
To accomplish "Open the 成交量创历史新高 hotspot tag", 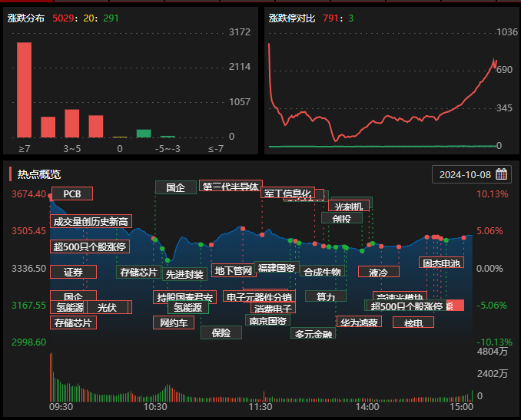I will [91, 221].
